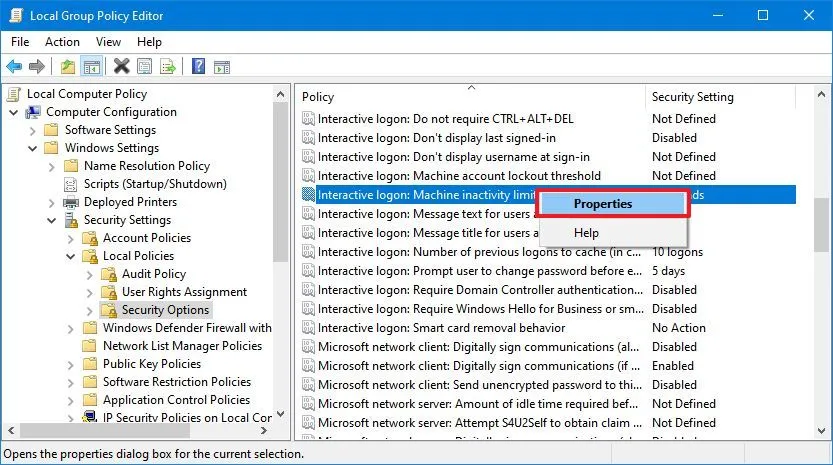Click the Name Resolution Policy folder icon
Viewport: 833px width, 465px height.
point(71,166)
